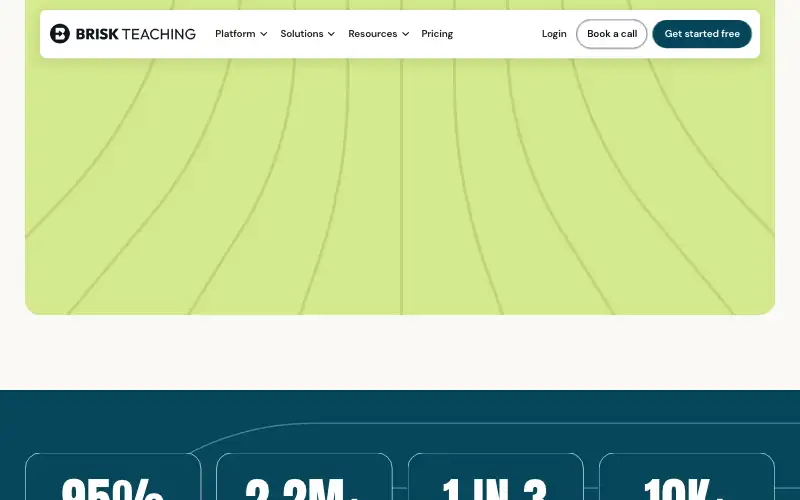Expand the Platform chevron arrow

[x=264, y=34]
